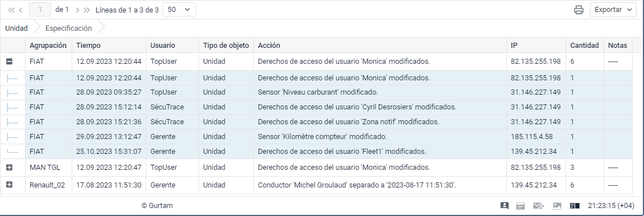644x216 pixels.
Task: Expand the MAN TGL group row
Action: [9, 168]
